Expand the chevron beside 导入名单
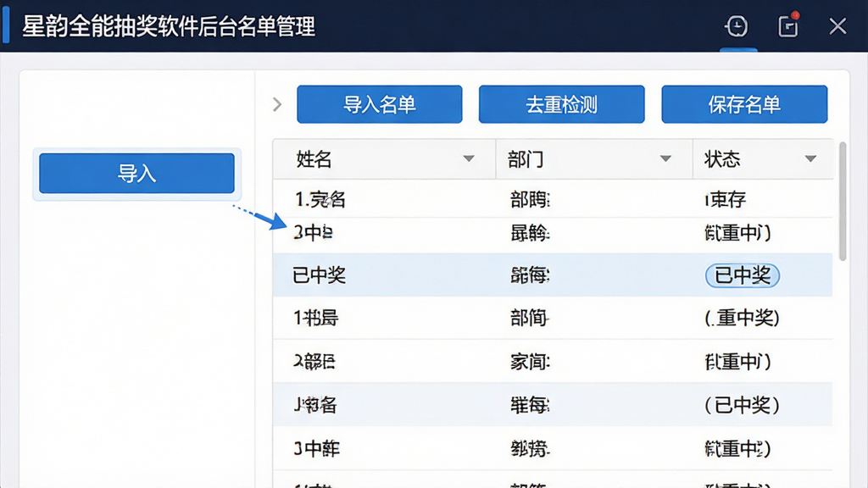 pyautogui.click(x=277, y=104)
